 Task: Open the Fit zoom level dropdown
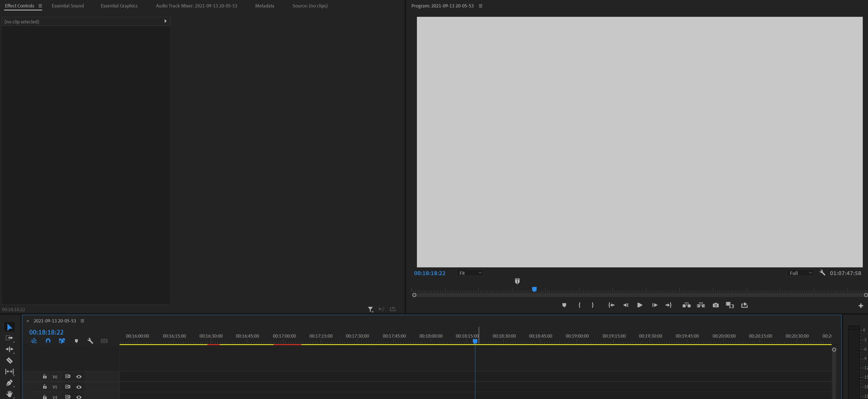click(470, 273)
